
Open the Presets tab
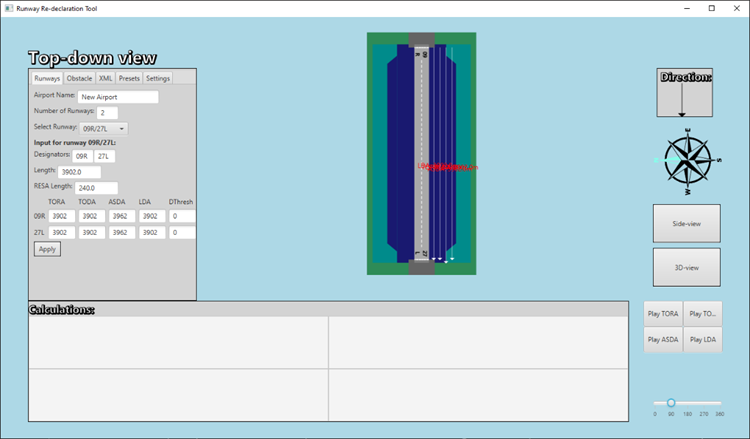pyautogui.click(x=129, y=78)
